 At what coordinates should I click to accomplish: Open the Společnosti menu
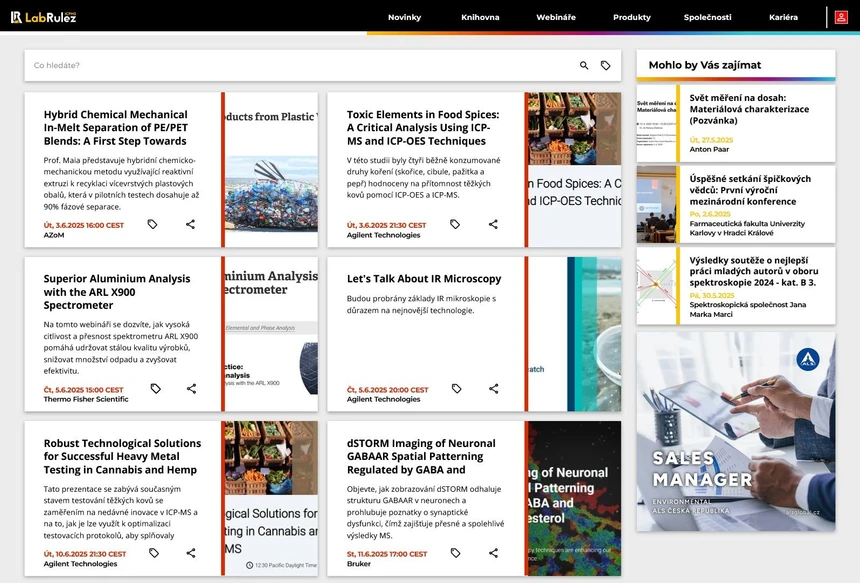[708, 17]
